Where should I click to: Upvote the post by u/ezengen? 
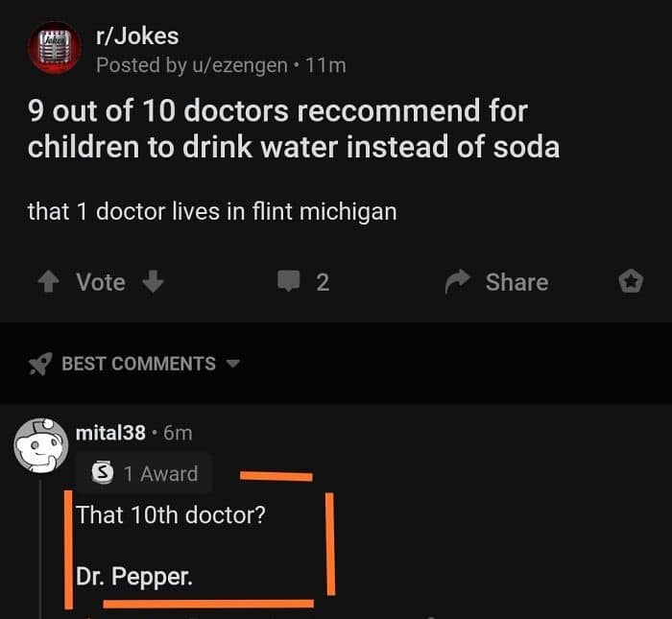(49, 282)
